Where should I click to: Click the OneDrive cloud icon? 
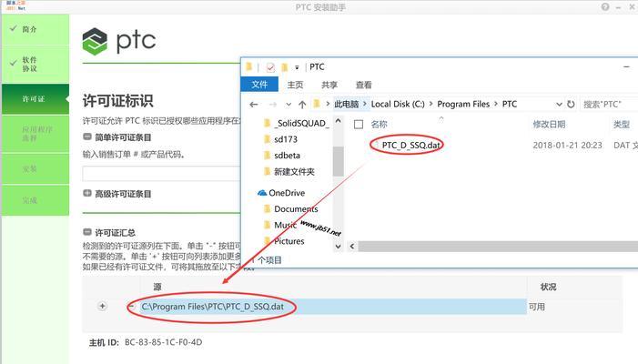click(x=262, y=193)
